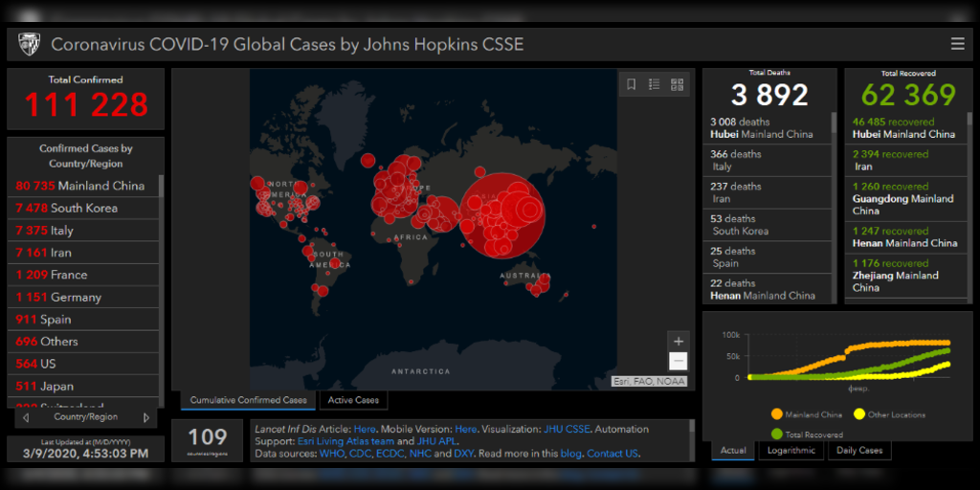Select Others 696 row

tap(83, 342)
